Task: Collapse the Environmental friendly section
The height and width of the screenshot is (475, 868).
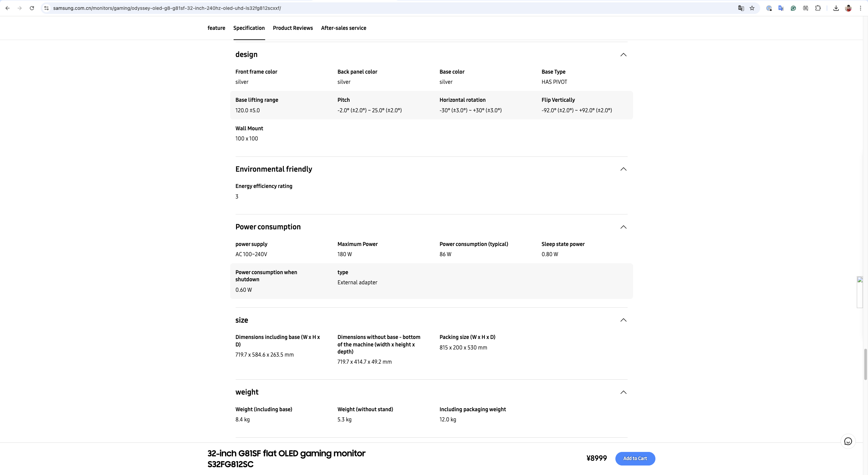Action: (x=623, y=169)
